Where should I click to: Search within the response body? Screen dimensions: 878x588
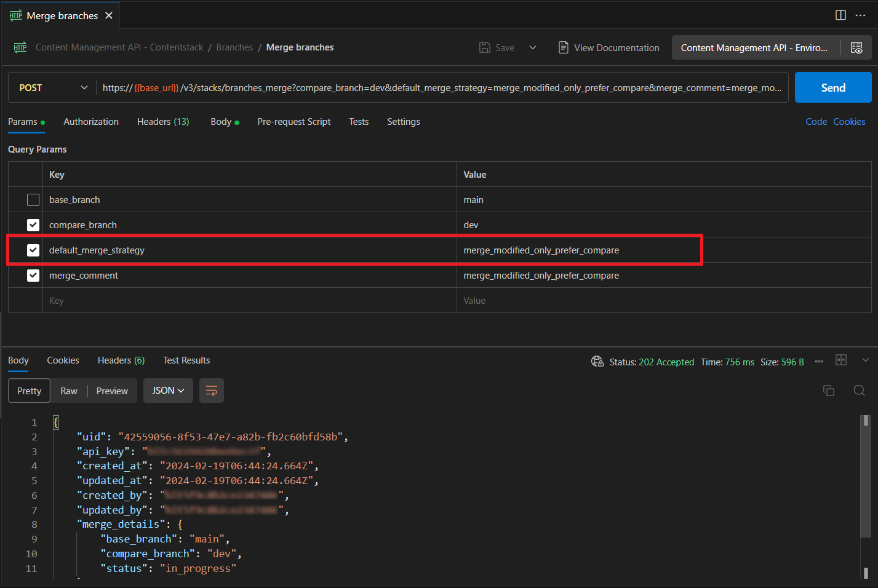pos(860,391)
